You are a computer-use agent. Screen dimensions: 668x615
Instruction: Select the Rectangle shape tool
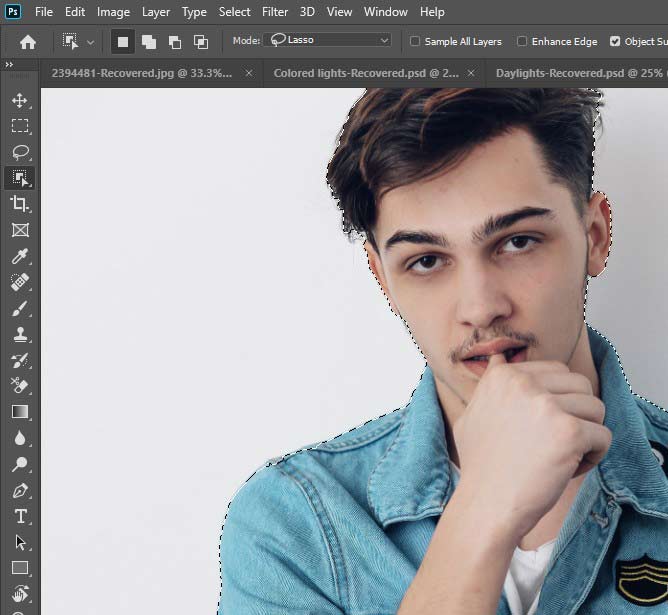coord(20,568)
